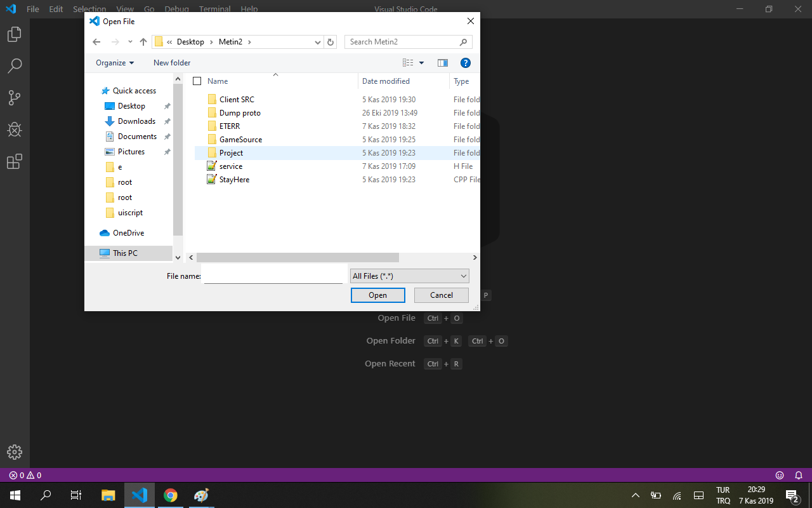Click the change view icon
The height and width of the screenshot is (508, 812).
coord(408,63)
